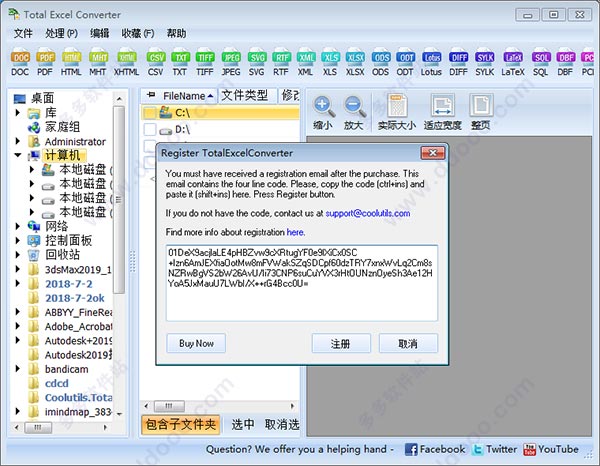The image size is (600, 466).
Task: Click the 取消 cancel button
Action: coord(408,343)
